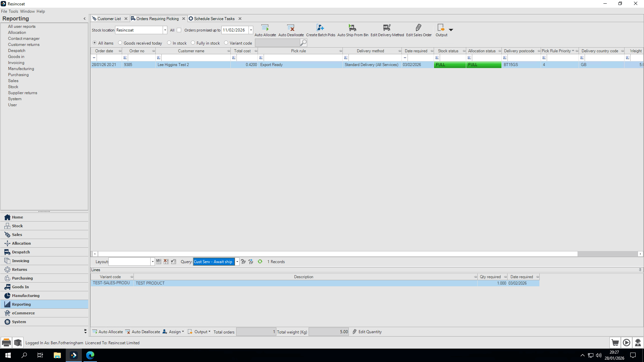The width and height of the screenshot is (644, 362).
Task: Click the Create Batch Picks icon
Action: pyautogui.click(x=320, y=27)
